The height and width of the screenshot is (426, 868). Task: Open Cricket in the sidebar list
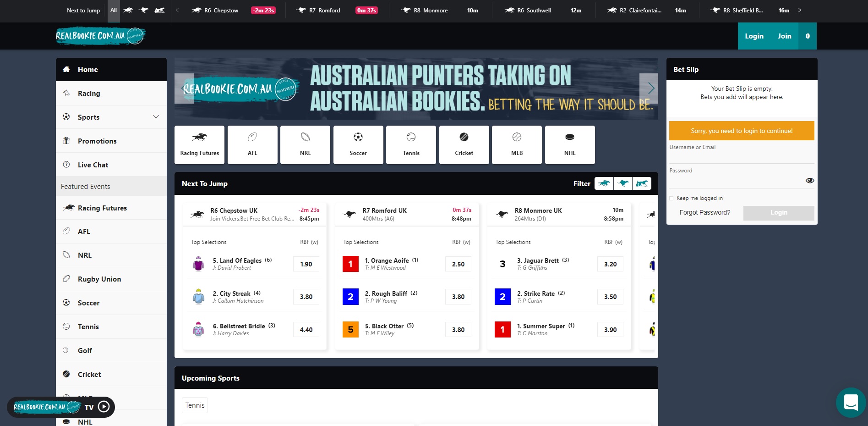click(111, 375)
